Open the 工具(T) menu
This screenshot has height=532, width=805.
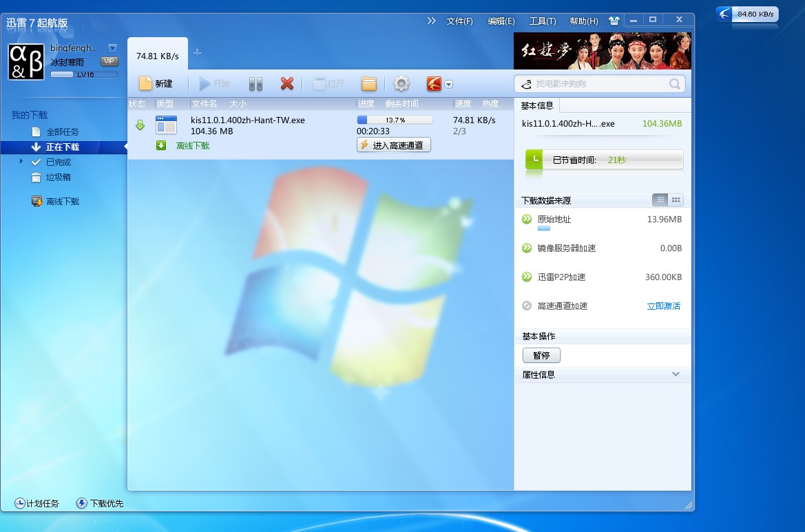click(543, 21)
